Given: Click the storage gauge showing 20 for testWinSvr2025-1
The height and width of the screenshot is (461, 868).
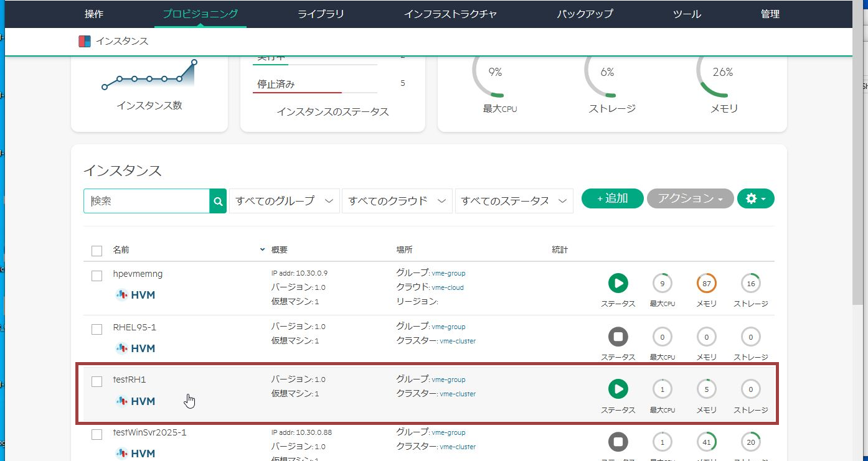Looking at the screenshot, I should point(750,442).
